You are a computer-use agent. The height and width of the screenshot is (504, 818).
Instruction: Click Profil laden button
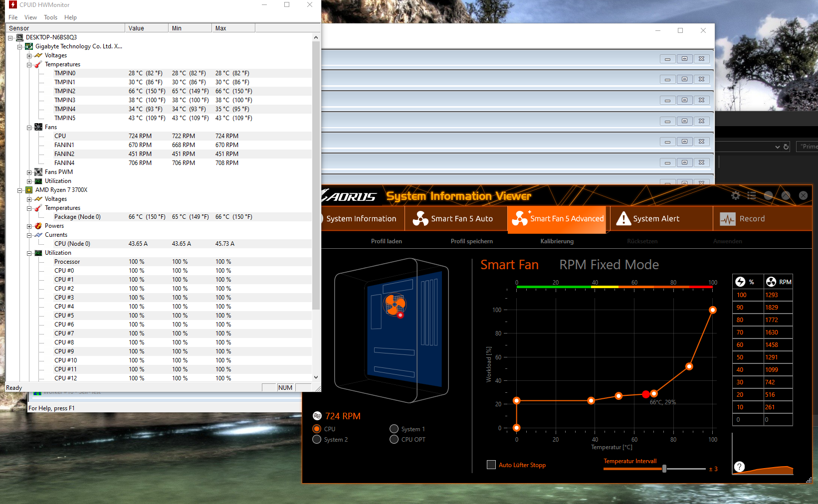(387, 241)
